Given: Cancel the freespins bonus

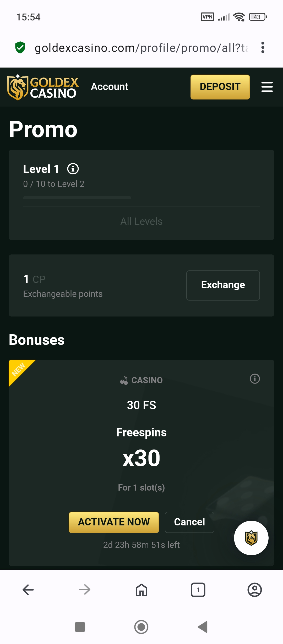Looking at the screenshot, I should [x=189, y=522].
